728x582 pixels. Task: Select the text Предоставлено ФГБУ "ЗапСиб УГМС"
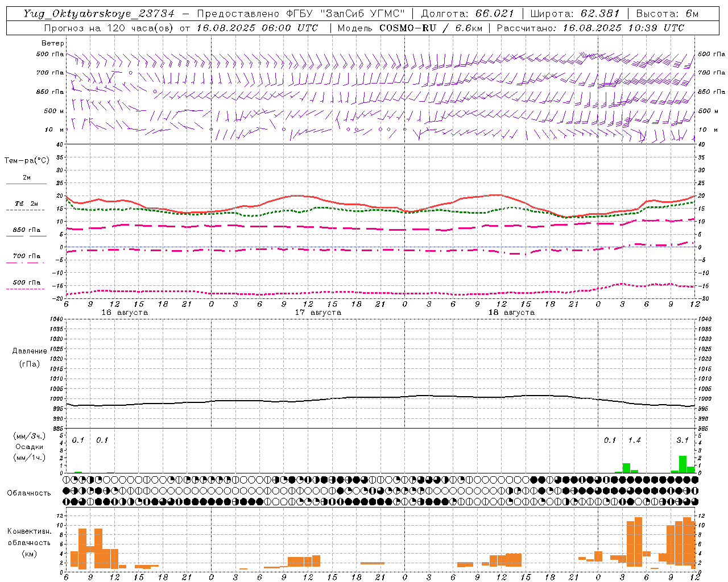(300, 14)
